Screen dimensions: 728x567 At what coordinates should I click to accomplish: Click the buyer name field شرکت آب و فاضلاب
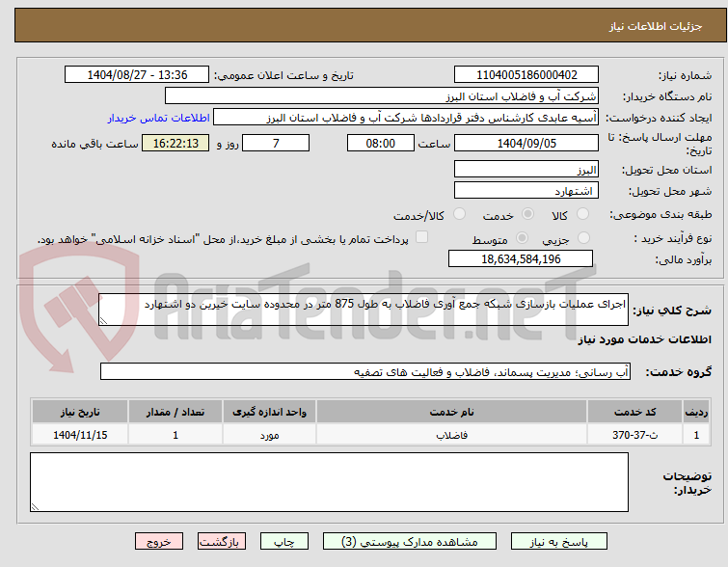pos(382,96)
